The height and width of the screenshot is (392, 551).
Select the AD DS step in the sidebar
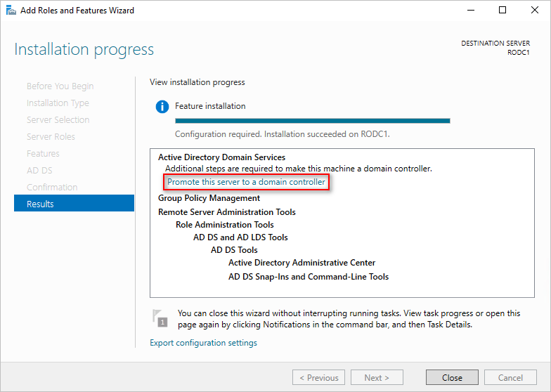[x=39, y=170]
